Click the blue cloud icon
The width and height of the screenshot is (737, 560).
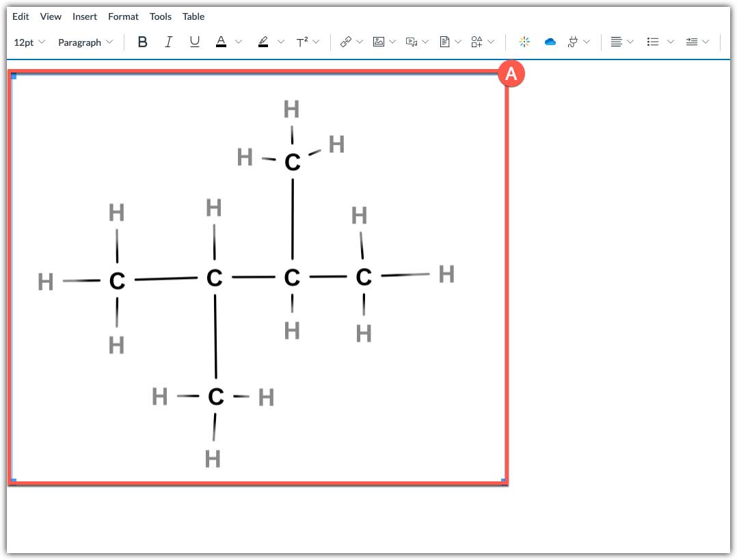(x=550, y=42)
